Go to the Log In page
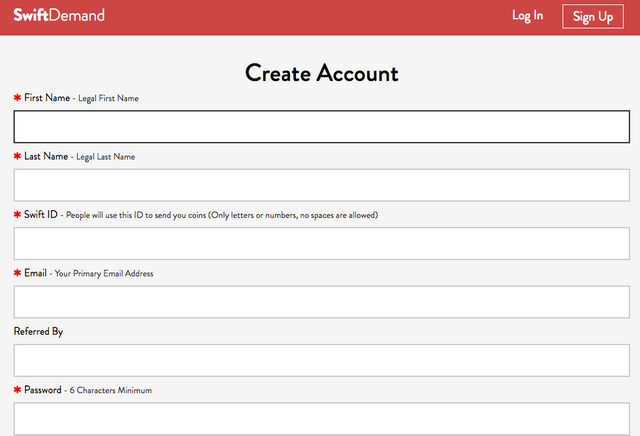This screenshot has width=640, height=436. [527, 16]
